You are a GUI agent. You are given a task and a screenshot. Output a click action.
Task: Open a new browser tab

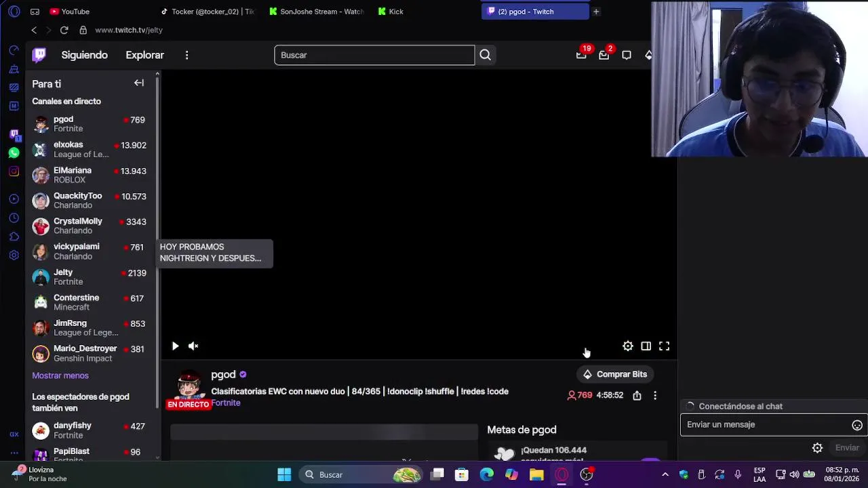coord(596,12)
